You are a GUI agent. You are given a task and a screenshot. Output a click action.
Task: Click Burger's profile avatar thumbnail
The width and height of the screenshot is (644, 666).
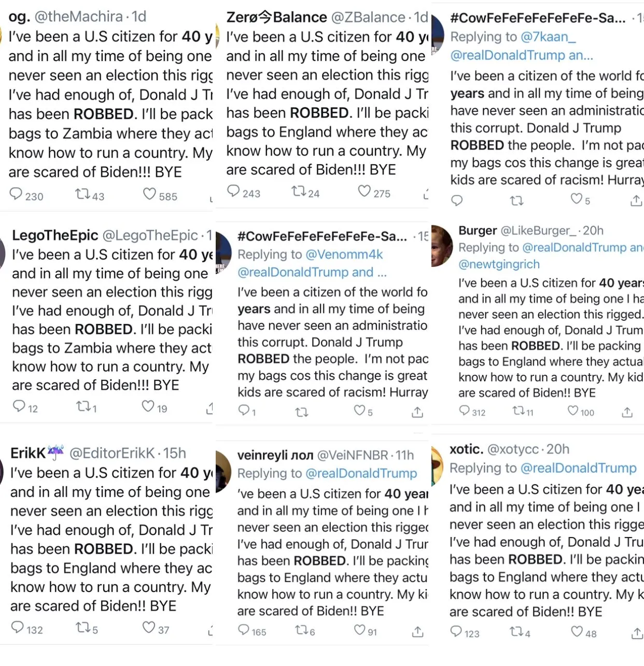442,246
